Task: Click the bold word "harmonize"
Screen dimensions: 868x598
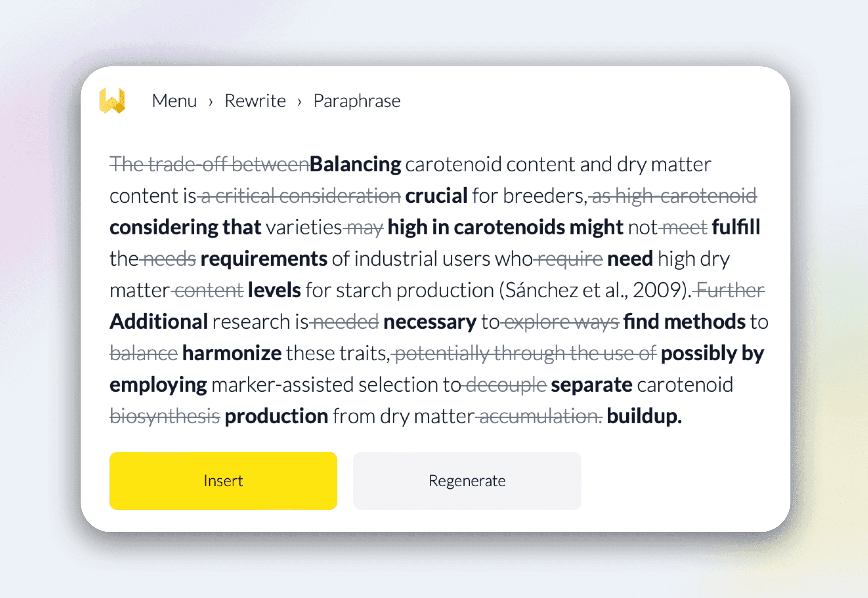Action: pyautogui.click(x=232, y=353)
